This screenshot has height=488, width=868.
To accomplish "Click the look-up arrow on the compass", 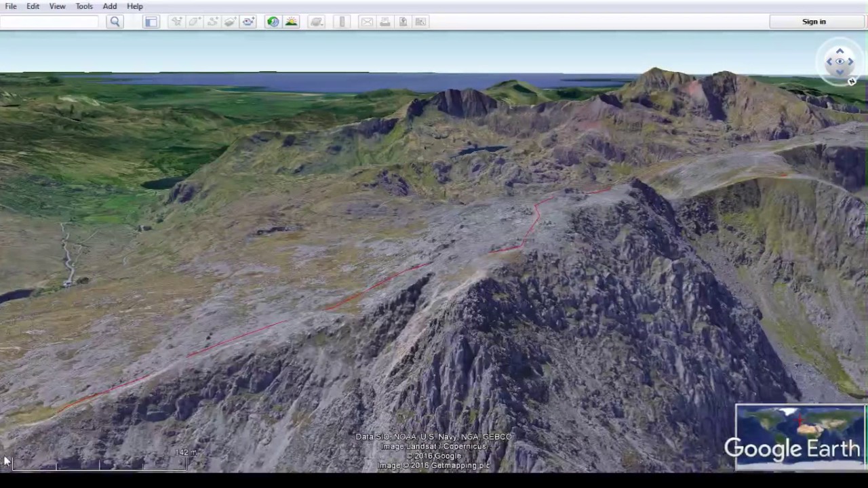I will pos(840,52).
